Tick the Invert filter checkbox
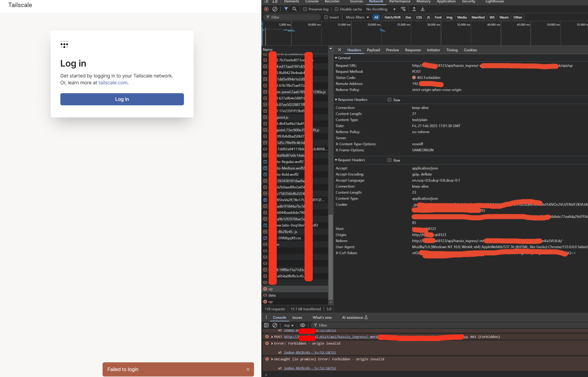 click(326, 17)
